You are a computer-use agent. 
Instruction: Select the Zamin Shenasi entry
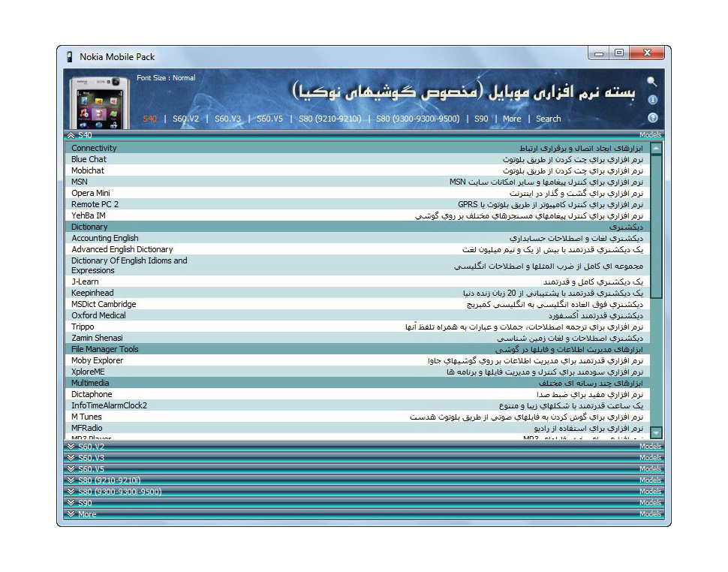click(x=357, y=338)
